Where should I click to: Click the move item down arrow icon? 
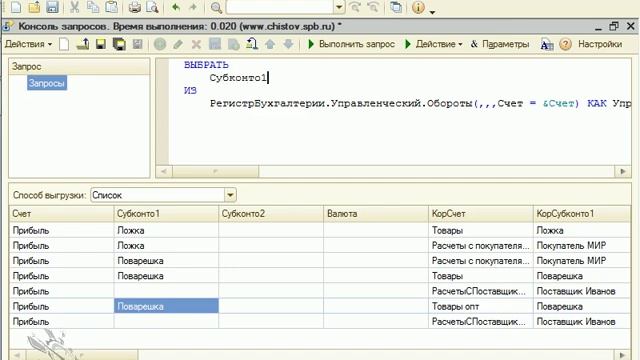(x=288, y=44)
